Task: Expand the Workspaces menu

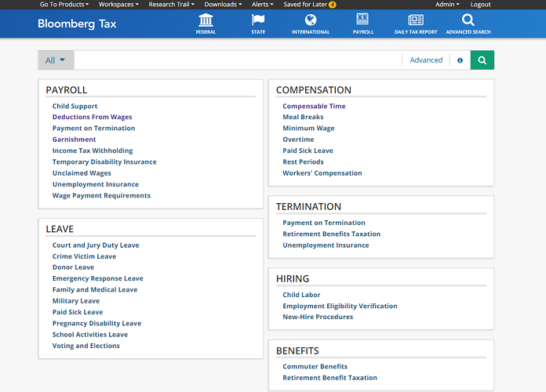Action: (x=118, y=5)
